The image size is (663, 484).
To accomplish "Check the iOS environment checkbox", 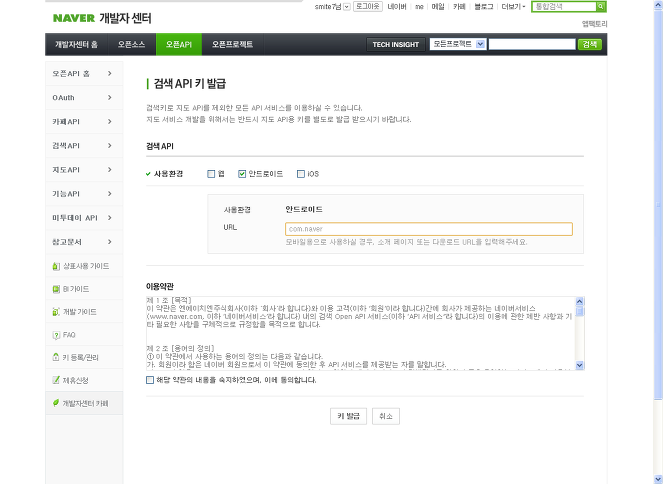I will tap(301, 174).
